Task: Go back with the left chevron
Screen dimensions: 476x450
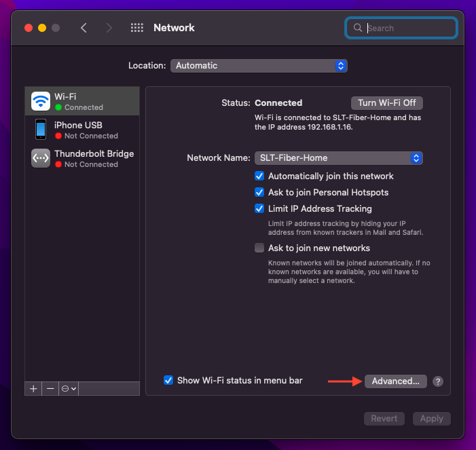Action: point(84,28)
